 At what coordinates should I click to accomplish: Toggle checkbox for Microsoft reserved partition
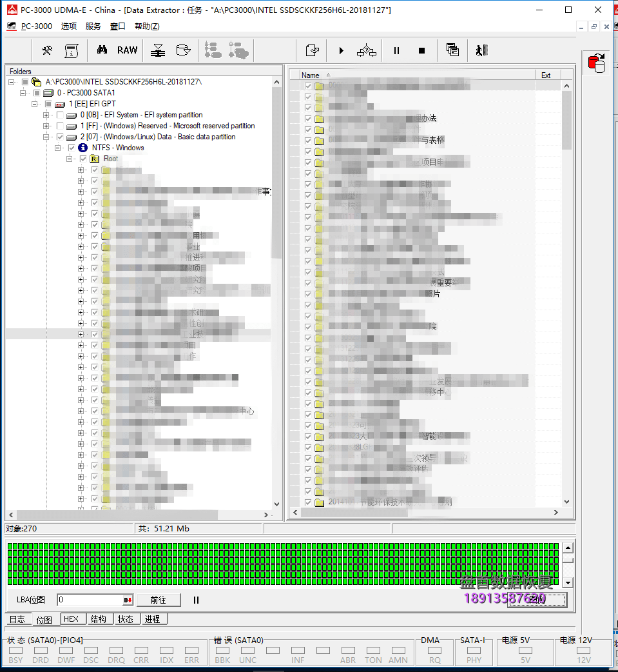click(x=61, y=126)
